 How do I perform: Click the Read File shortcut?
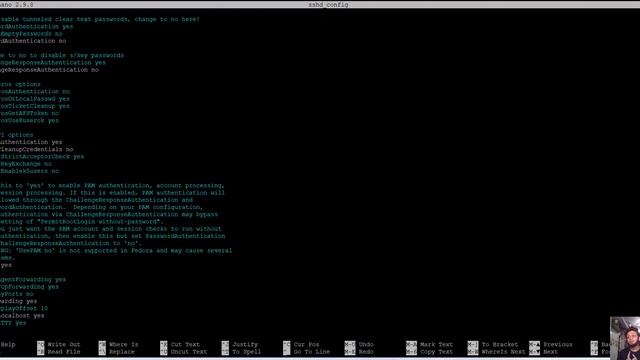59,352
